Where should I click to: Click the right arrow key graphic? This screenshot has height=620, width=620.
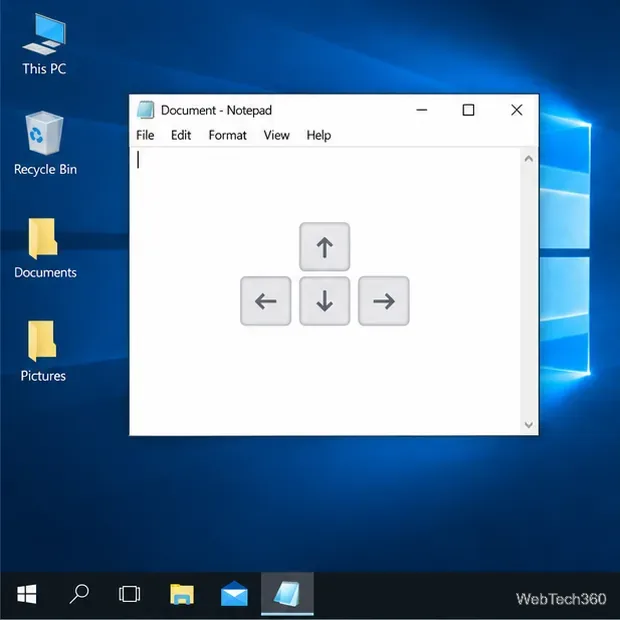tap(384, 301)
